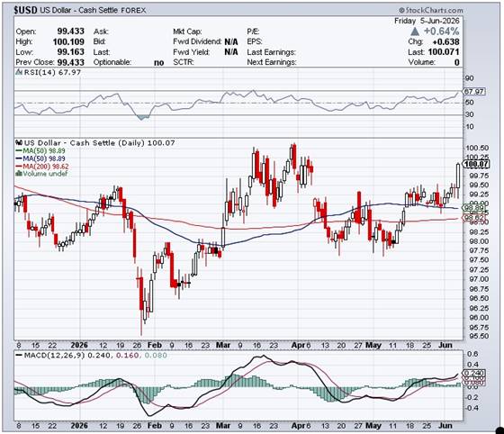Click the High value 100.109
504x434 pixels.
[68, 41]
